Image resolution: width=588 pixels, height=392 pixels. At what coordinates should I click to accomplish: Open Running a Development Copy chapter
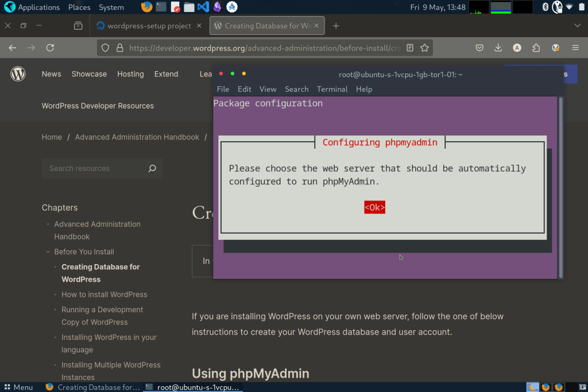pos(102,316)
